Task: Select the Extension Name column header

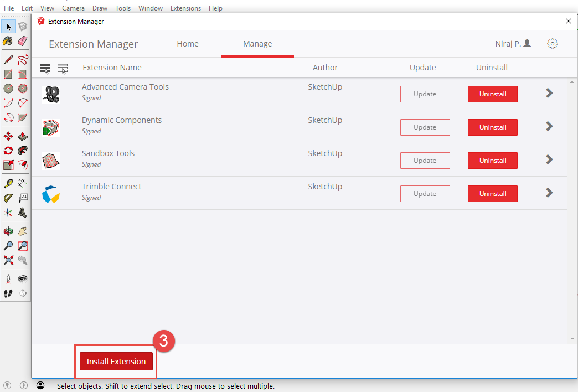Action: tap(112, 68)
